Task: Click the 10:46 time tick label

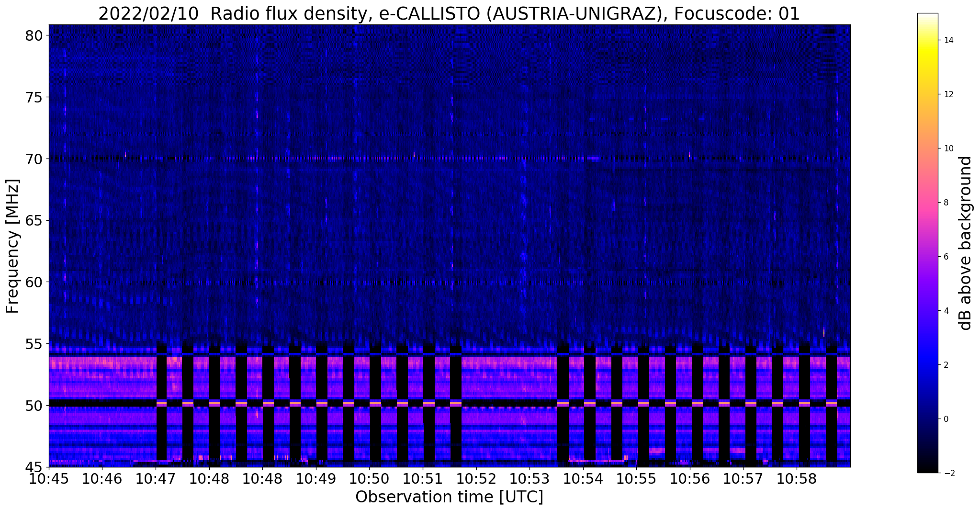Action: pos(102,479)
